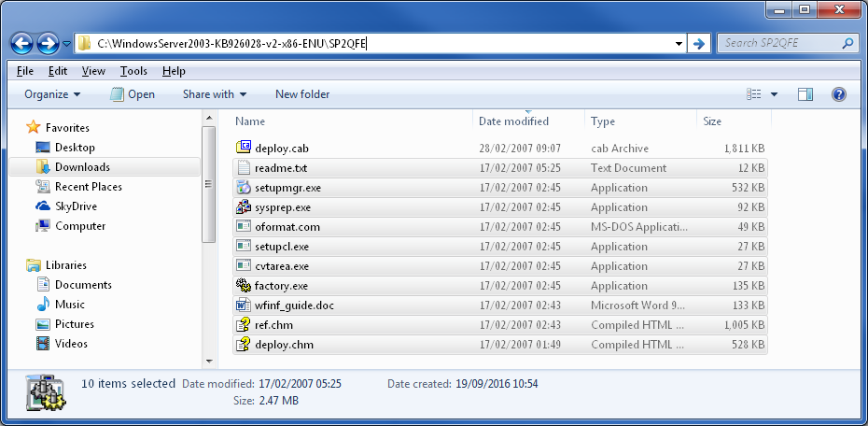Open the view options dropdown arrow
The width and height of the screenshot is (868, 426).
tap(774, 94)
